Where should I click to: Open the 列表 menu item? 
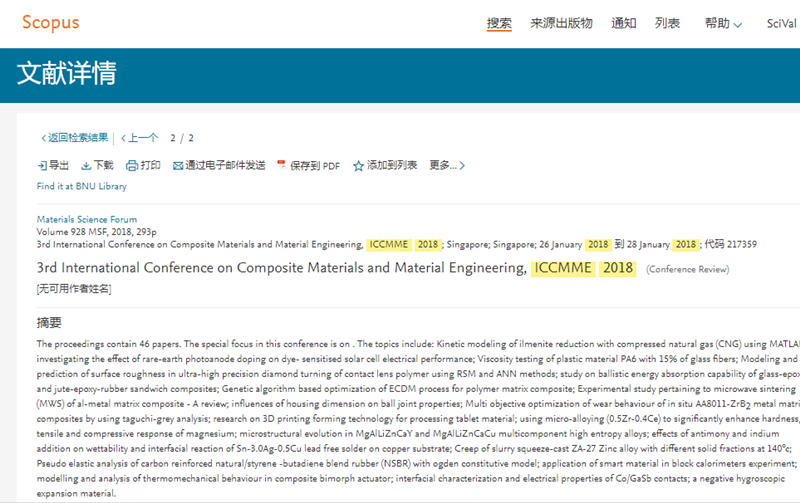[x=667, y=23]
